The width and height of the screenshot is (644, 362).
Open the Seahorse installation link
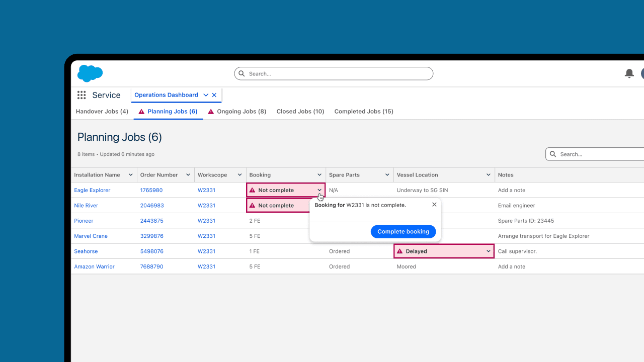click(86, 251)
